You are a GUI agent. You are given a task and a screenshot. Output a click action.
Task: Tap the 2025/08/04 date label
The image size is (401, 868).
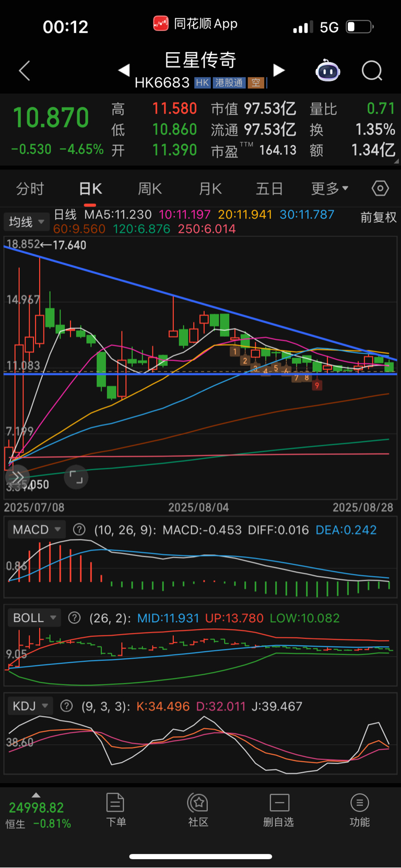coord(198,507)
